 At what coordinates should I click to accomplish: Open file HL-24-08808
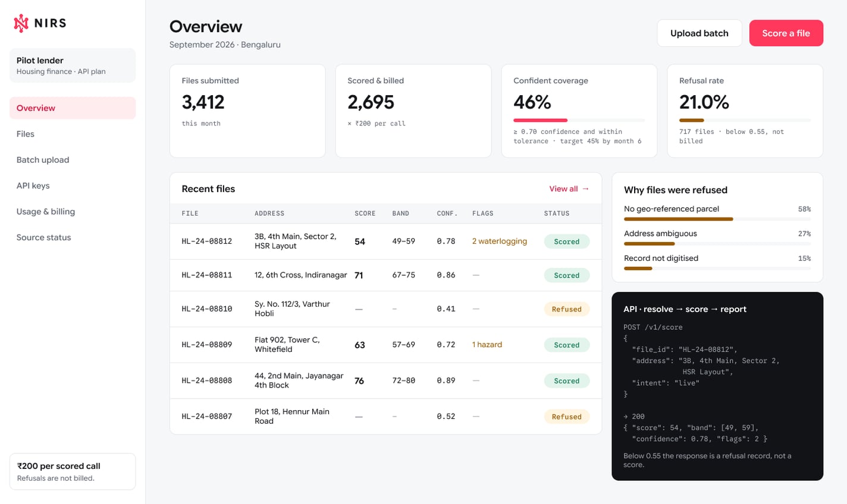coord(207,380)
